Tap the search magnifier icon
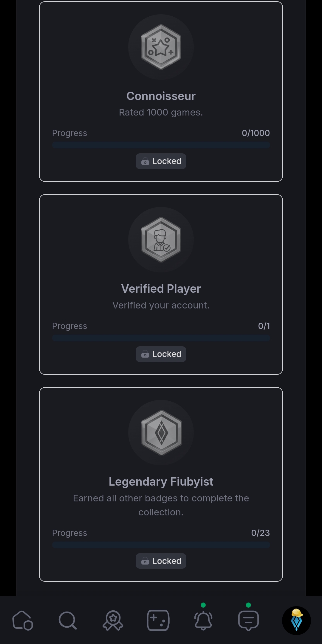Viewport: 322px width, 644px height. (68, 620)
